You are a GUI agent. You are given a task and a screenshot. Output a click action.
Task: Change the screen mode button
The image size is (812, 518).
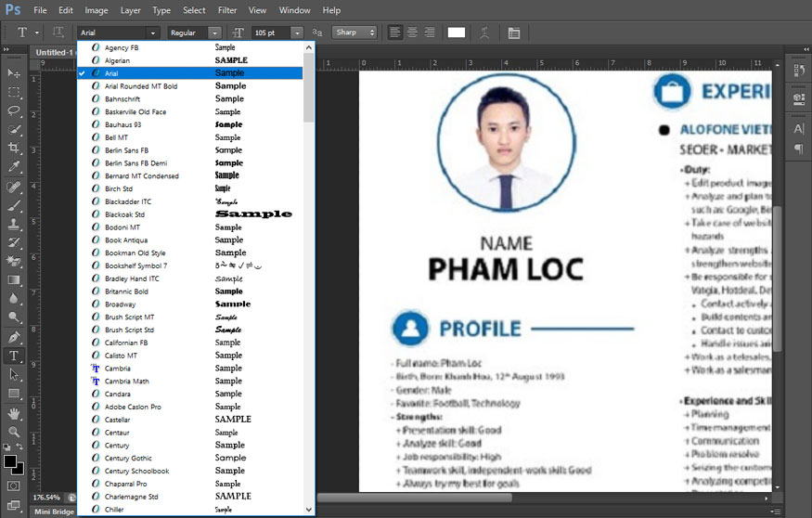click(14, 504)
